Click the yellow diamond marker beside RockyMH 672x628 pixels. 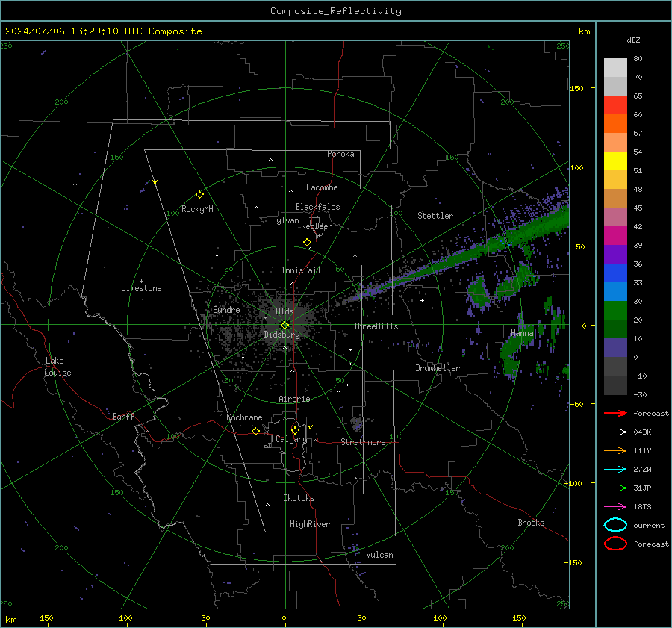point(199,195)
